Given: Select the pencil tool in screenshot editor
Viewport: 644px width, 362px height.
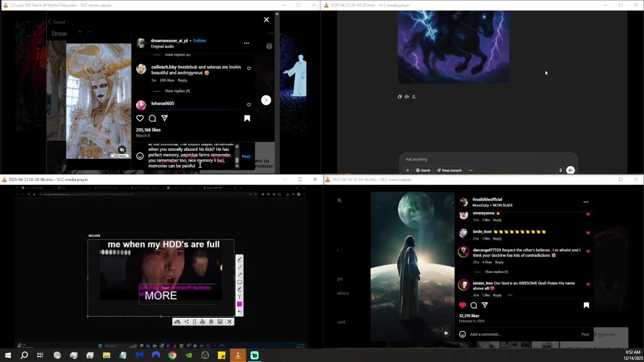Looking at the screenshot, I should 239,259.
